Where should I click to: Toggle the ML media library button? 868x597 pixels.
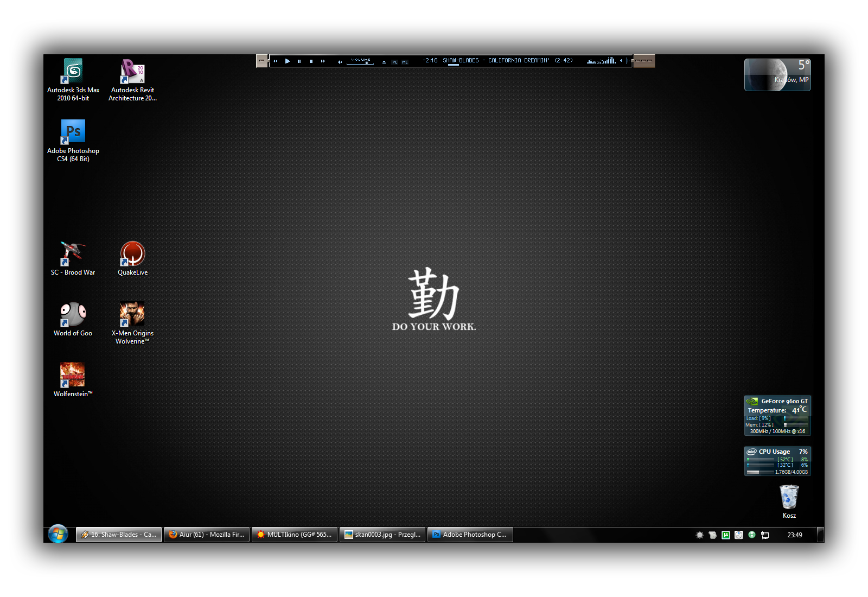tap(405, 62)
